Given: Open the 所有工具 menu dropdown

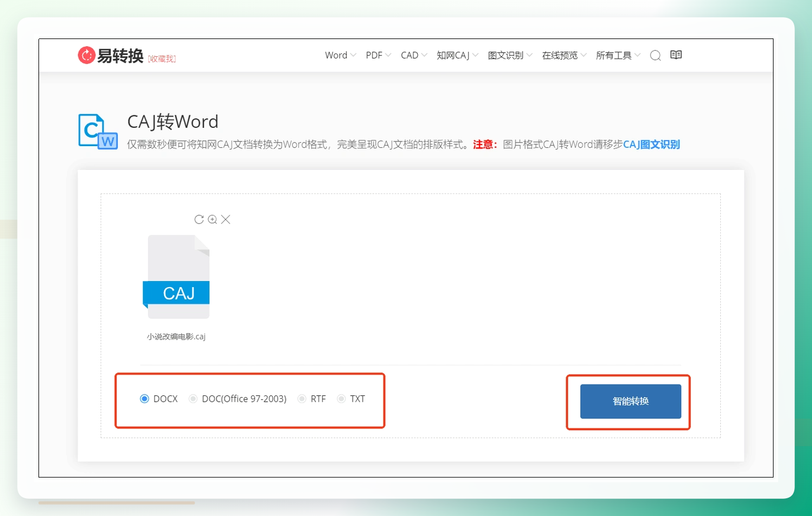Looking at the screenshot, I should [x=618, y=55].
